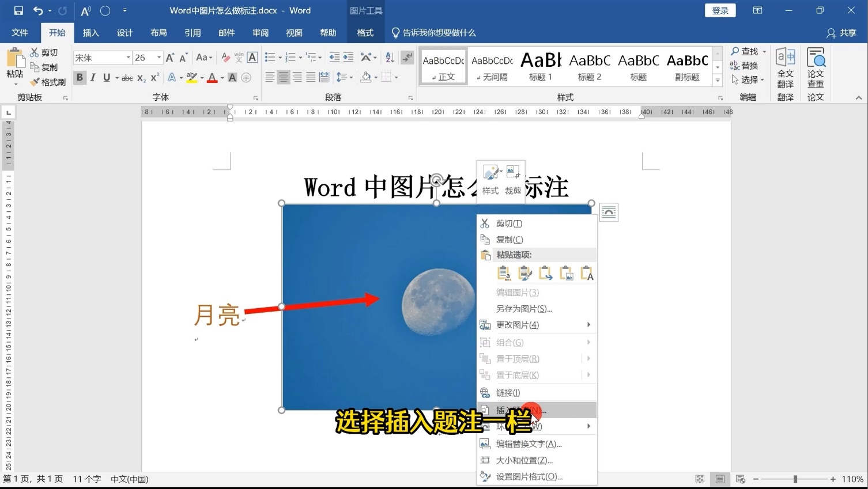Viewport: 868px width, 489px height.
Task: Clear all formatting eraser icon
Action: tap(226, 58)
